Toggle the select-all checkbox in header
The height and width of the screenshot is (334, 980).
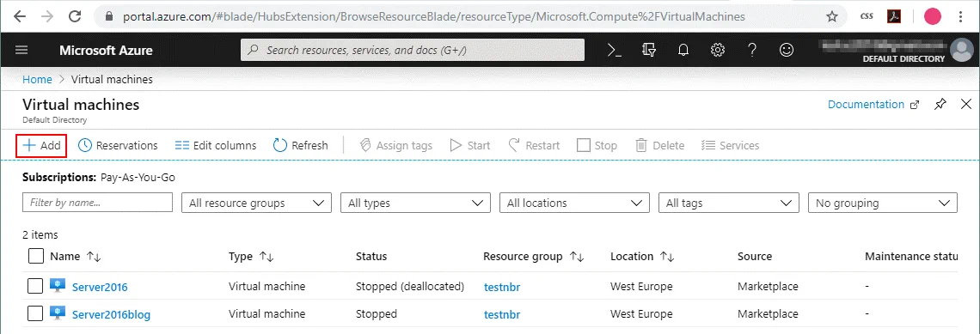coord(36,256)
